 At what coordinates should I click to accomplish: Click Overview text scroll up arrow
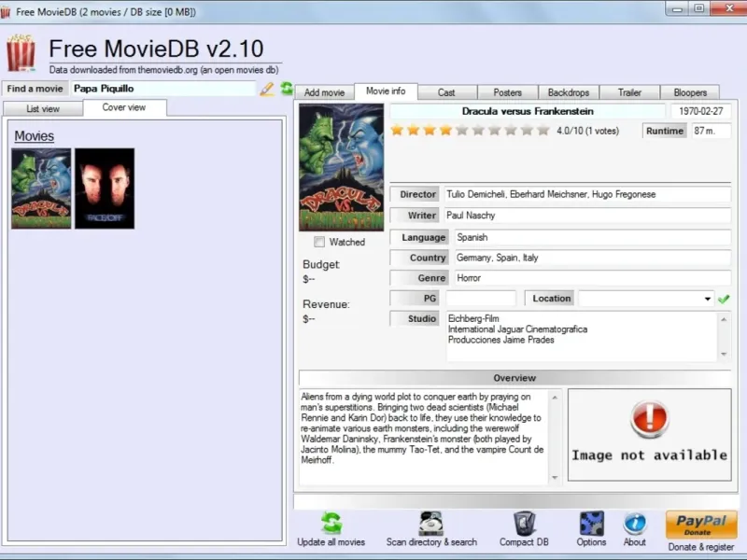(555, 398)
